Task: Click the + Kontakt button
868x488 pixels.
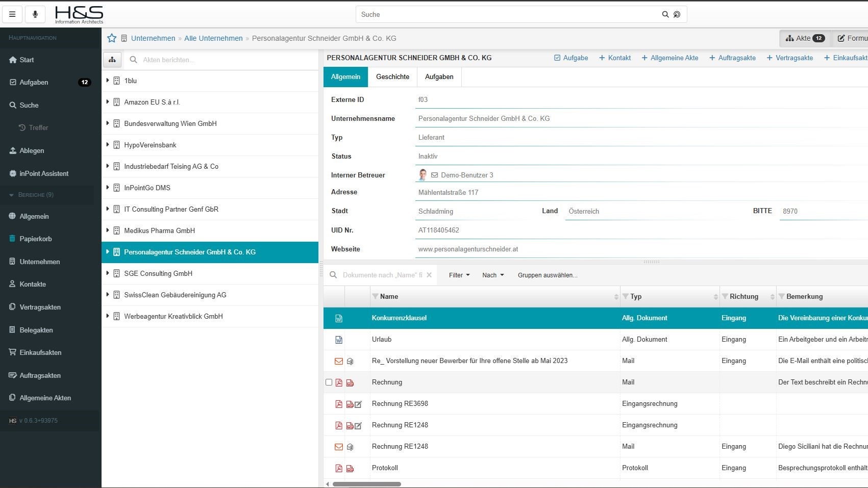Action: coord(614,58)
